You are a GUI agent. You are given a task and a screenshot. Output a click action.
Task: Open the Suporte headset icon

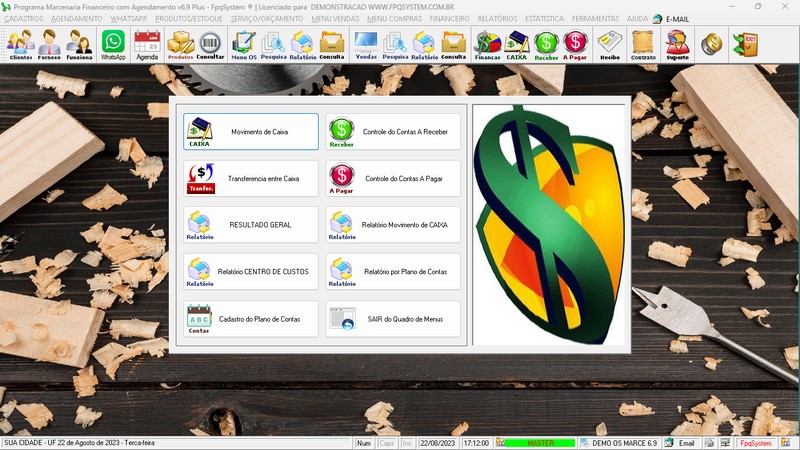click(x=678, y=45)
